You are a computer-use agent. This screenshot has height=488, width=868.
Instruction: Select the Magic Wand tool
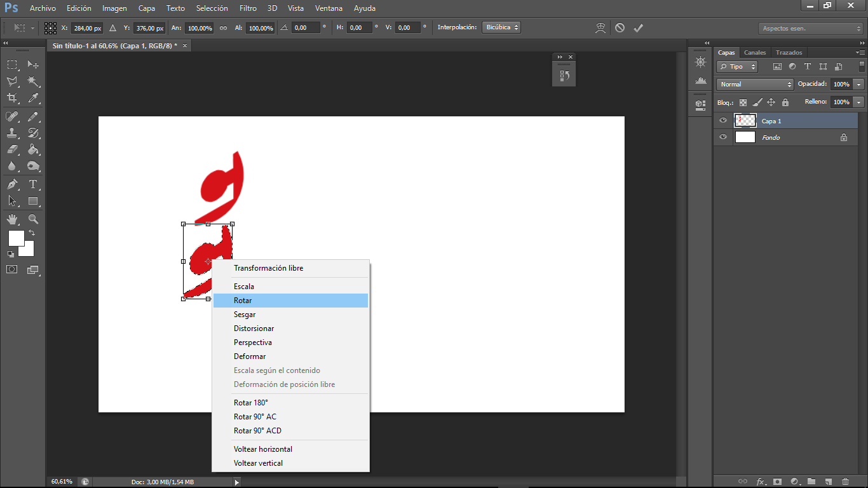tap(34, 81)
